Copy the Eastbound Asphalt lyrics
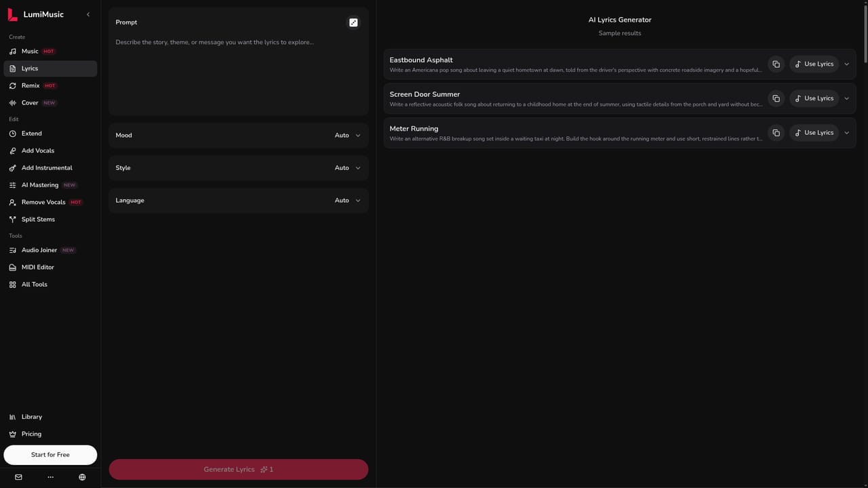The image size is (868, 488). (x=776, y=64)
